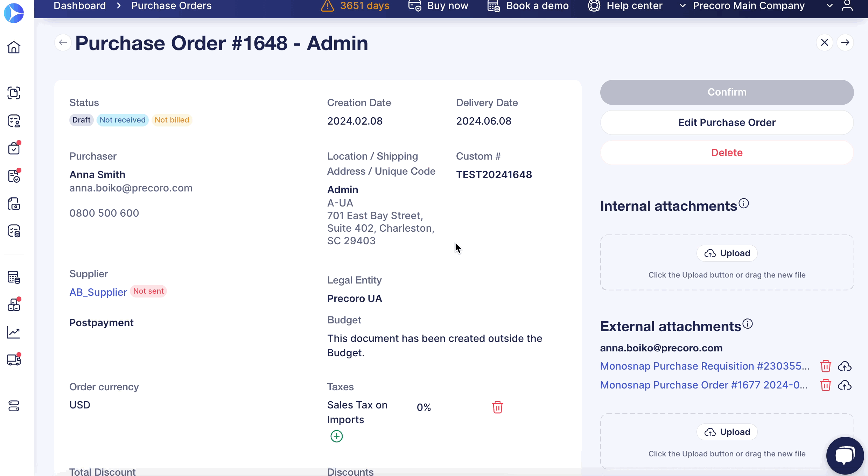Open the AB_Supplier link
Image resolution: width=868 pixels, height=476 pixels.
[x=98, y=292]
